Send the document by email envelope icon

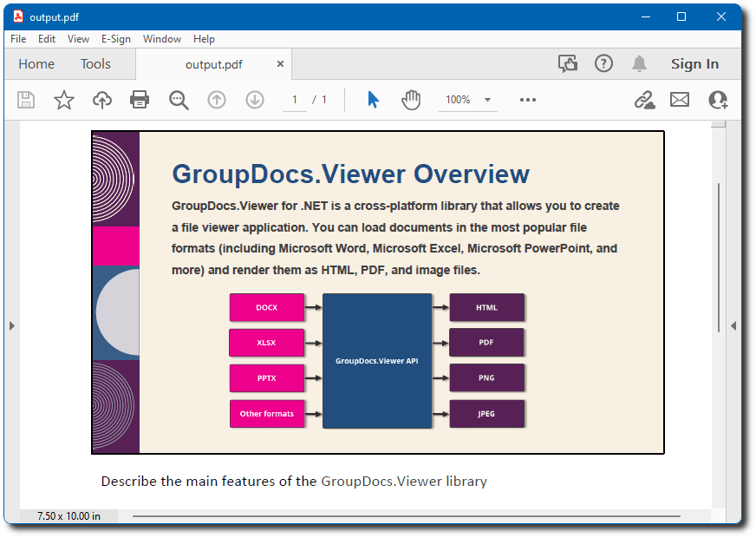679,99
